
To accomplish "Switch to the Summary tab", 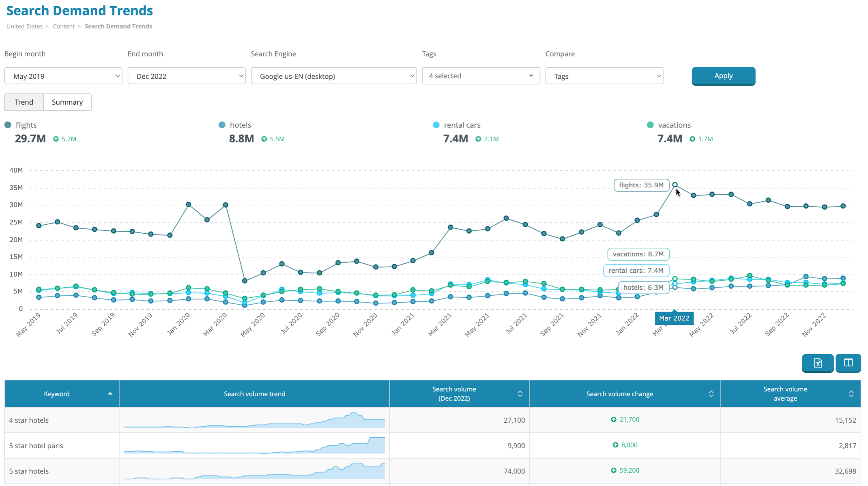I will [x=67, y=102].
